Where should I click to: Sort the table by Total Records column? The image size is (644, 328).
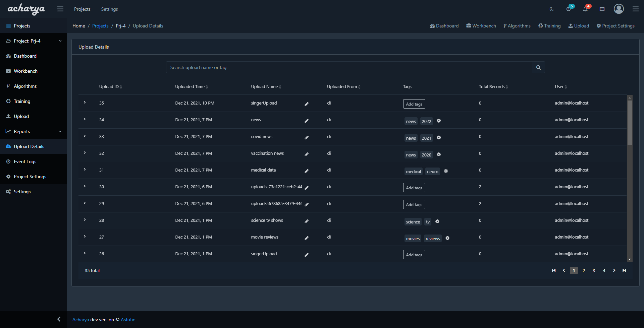(493, 86)
